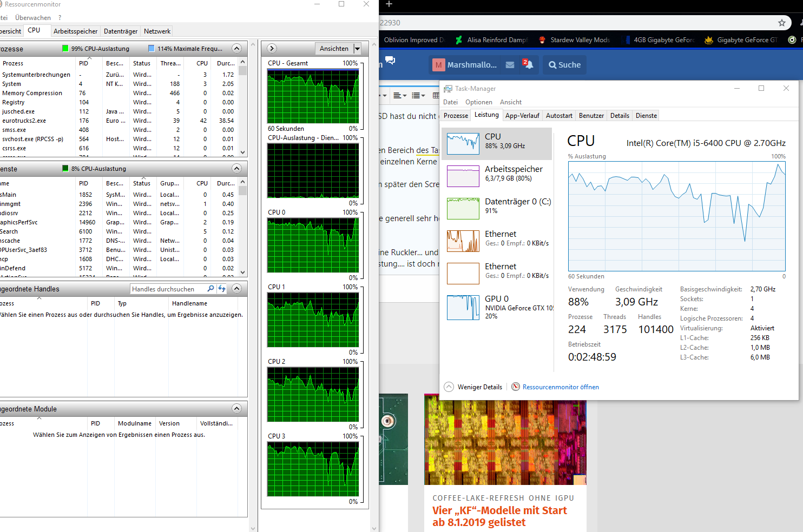Switch to Prozesse tab in Task-Manager
Image resolution: width=803 pixels, height=532 pixels.
click(456, 116)
